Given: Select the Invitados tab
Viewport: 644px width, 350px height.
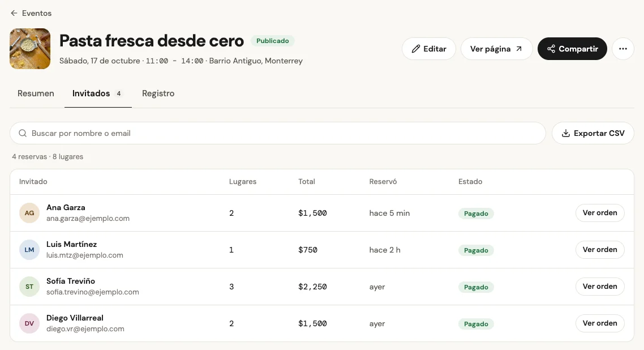Looking at the screenshot, I should (98, 93).
